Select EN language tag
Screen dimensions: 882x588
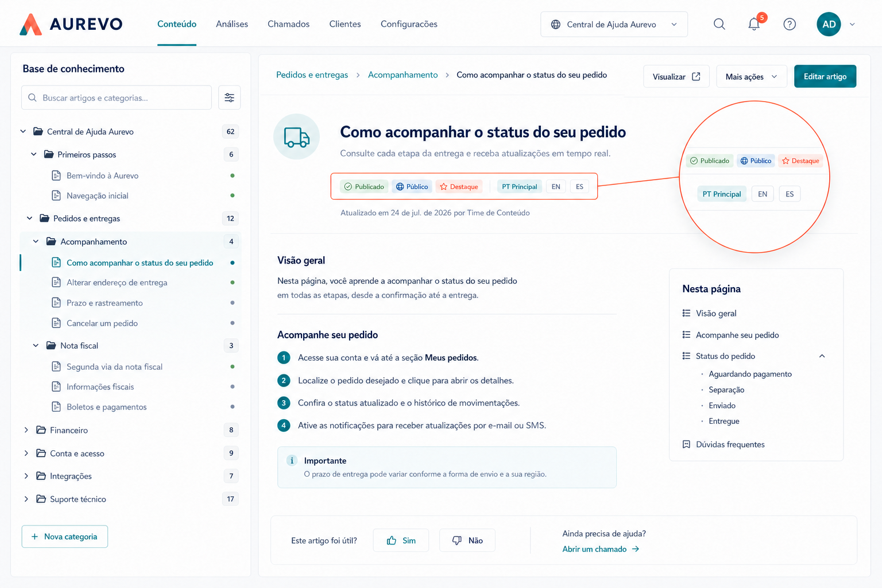pos(556,187)
